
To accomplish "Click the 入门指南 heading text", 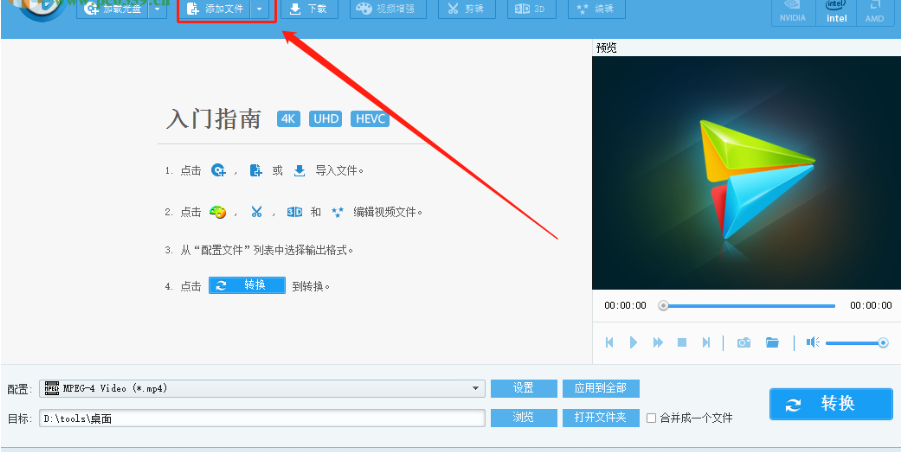I will 213,119.
